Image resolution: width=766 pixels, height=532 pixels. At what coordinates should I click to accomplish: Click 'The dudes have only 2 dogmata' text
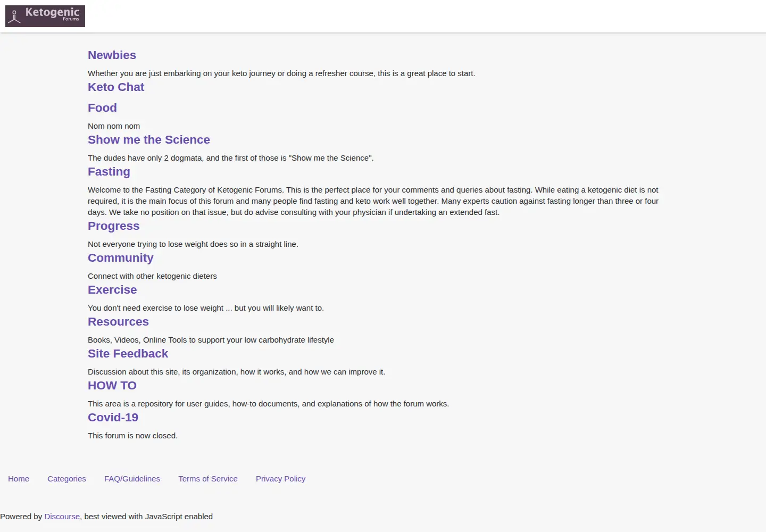point(231,158)
